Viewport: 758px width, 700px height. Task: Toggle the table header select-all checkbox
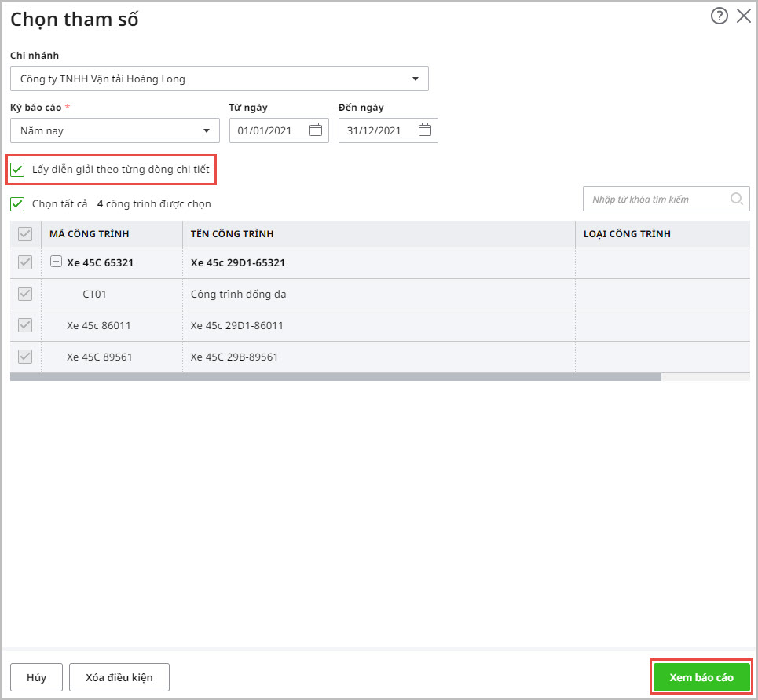click(x=25, y=234)
